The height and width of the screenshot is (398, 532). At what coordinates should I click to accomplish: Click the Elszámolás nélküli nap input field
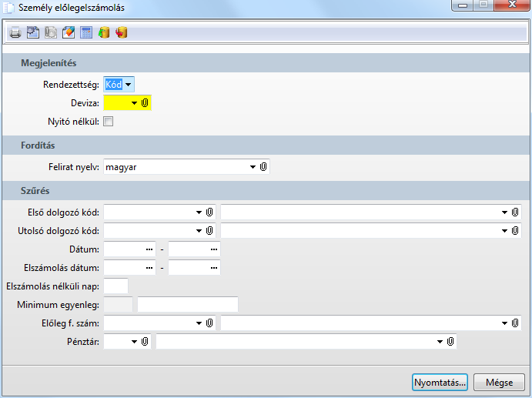pos(115,286)
